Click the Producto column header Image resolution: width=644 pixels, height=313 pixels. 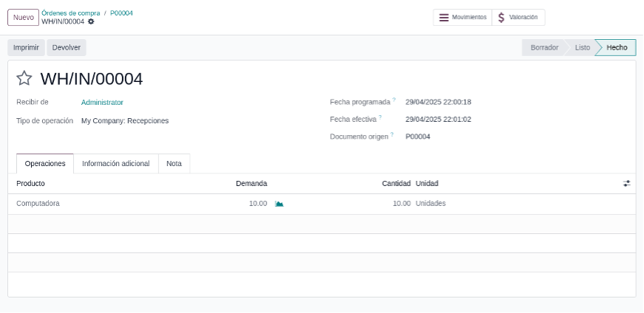[x=31, y=184]
